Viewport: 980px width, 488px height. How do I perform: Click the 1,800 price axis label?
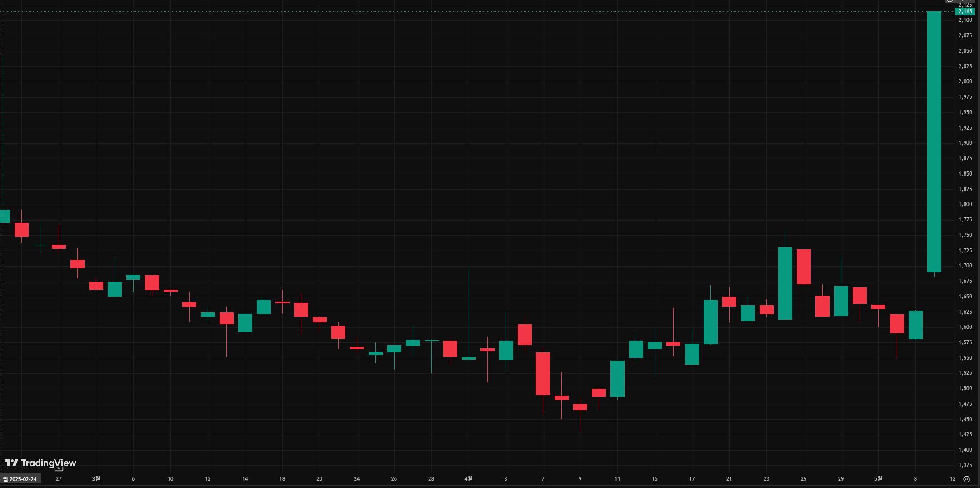click(965, 204)
